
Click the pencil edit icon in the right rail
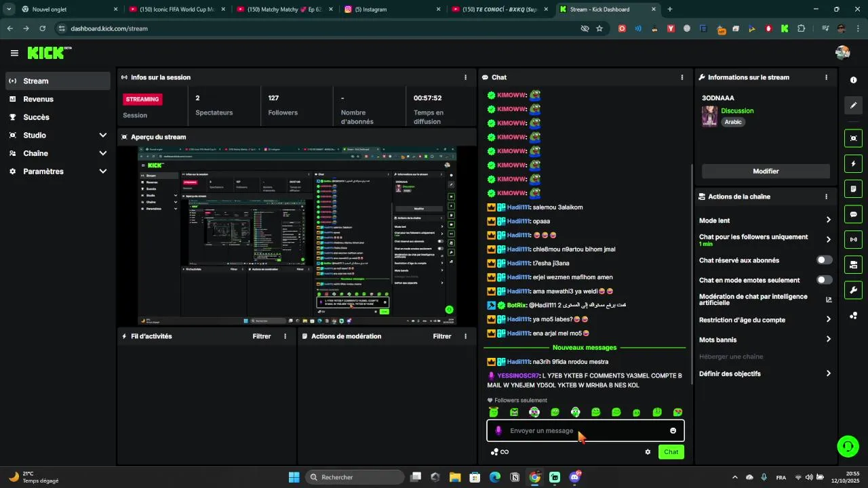pyautogui.click(x=853, y=105)
